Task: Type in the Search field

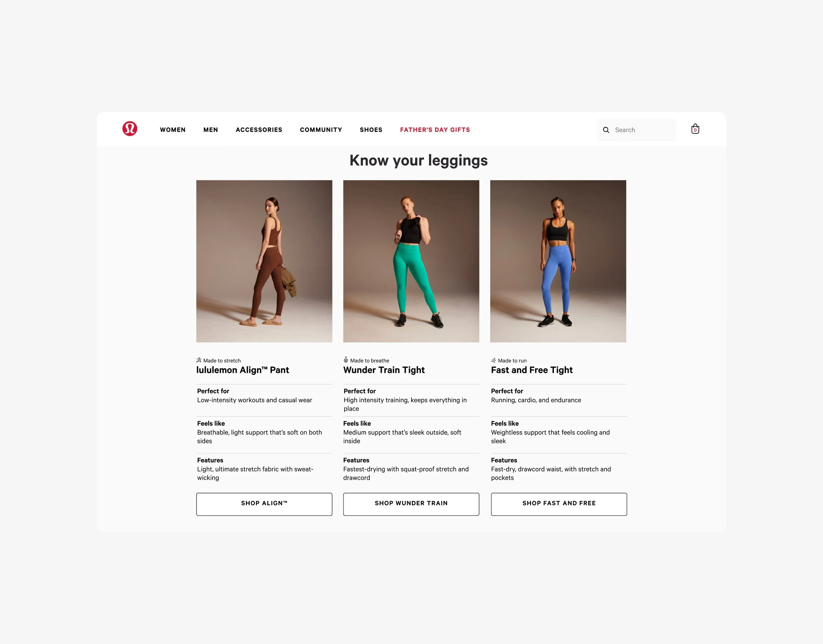Action: 643,130
